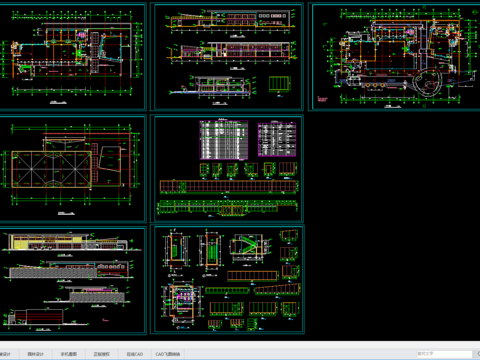Open the 园林设计 tab

(35, 354)
